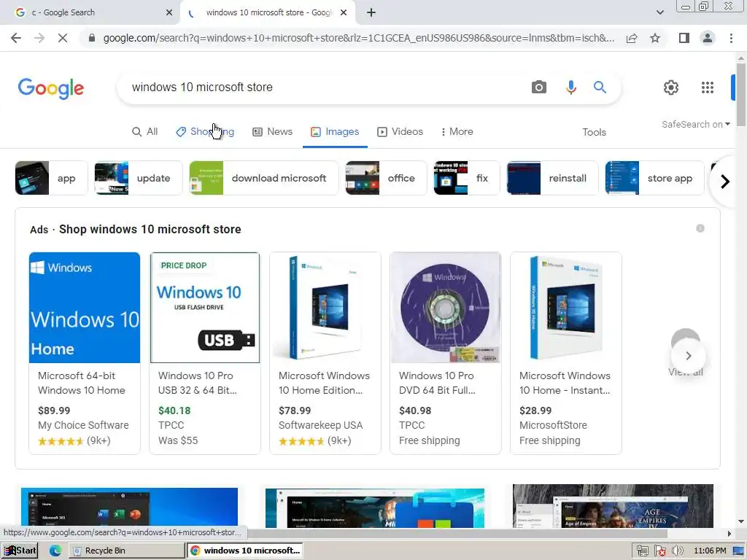Open the Google apps grid
The width and height of the screenshot is (747, 560).
tap(708, 87)
